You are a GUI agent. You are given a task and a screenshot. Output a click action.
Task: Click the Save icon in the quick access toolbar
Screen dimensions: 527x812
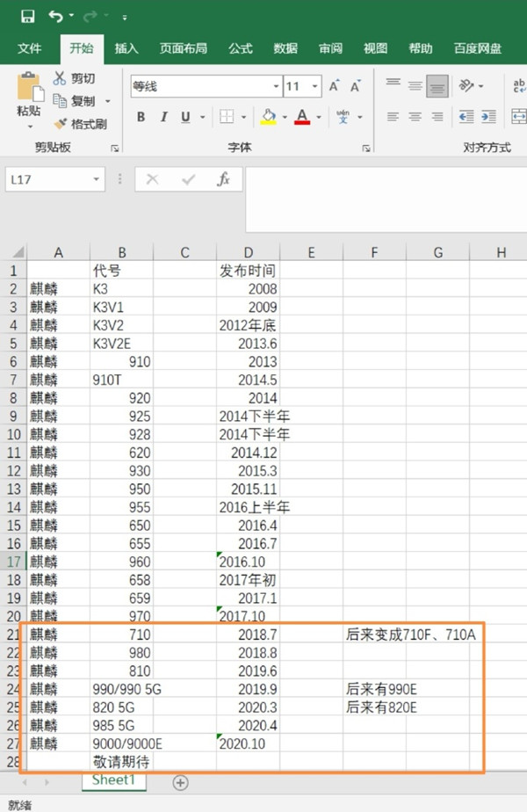coord(27,17)
